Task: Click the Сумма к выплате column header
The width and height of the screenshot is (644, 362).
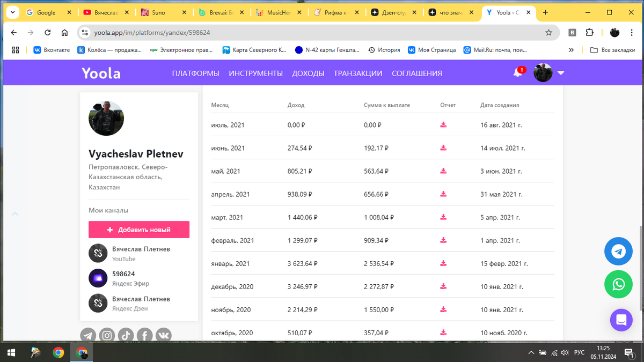Action: pos(387,105)
